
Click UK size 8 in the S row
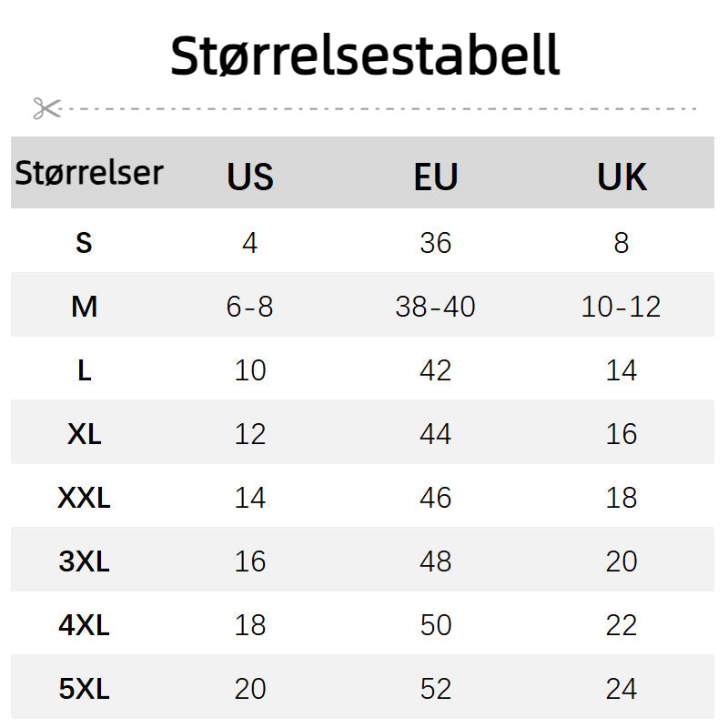coord(622,243)
